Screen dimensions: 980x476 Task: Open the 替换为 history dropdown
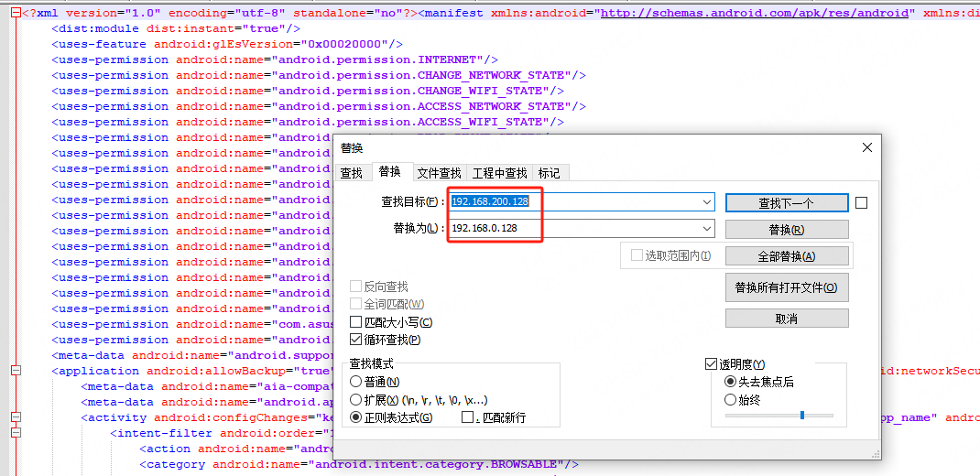tap(706, 228)
